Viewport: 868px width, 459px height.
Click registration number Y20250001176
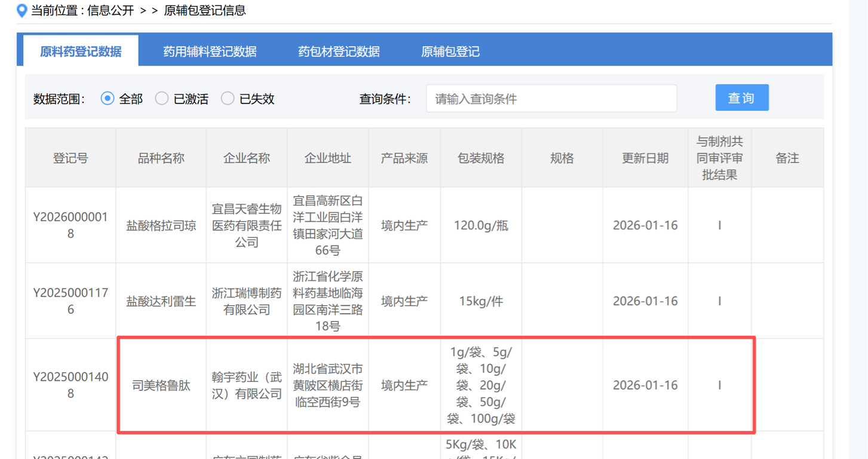point(70,301)
